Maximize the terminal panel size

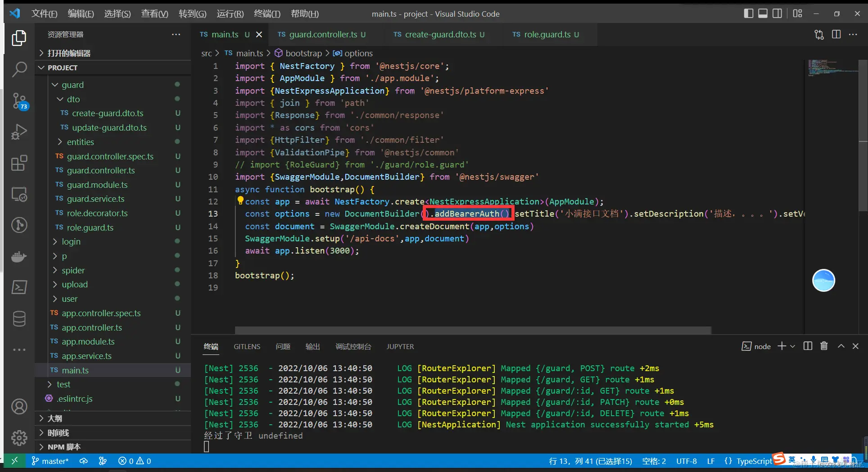[841, 346]
